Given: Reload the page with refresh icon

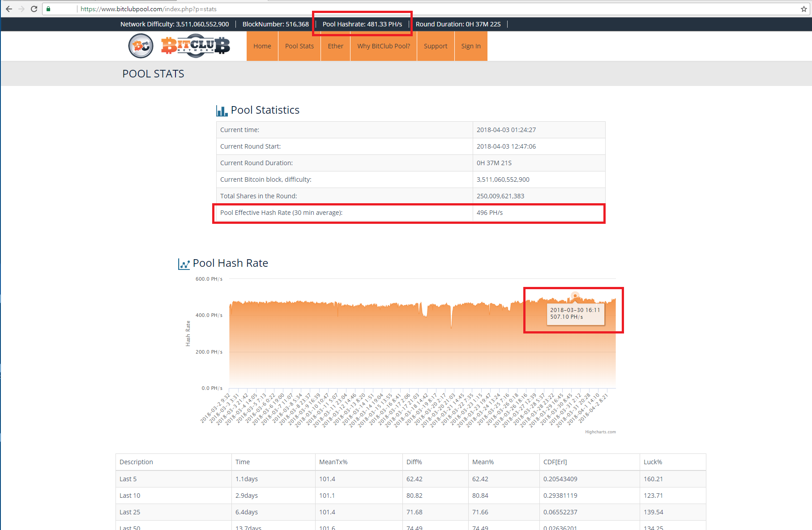Looking at the screenshot, I should 34,9.
